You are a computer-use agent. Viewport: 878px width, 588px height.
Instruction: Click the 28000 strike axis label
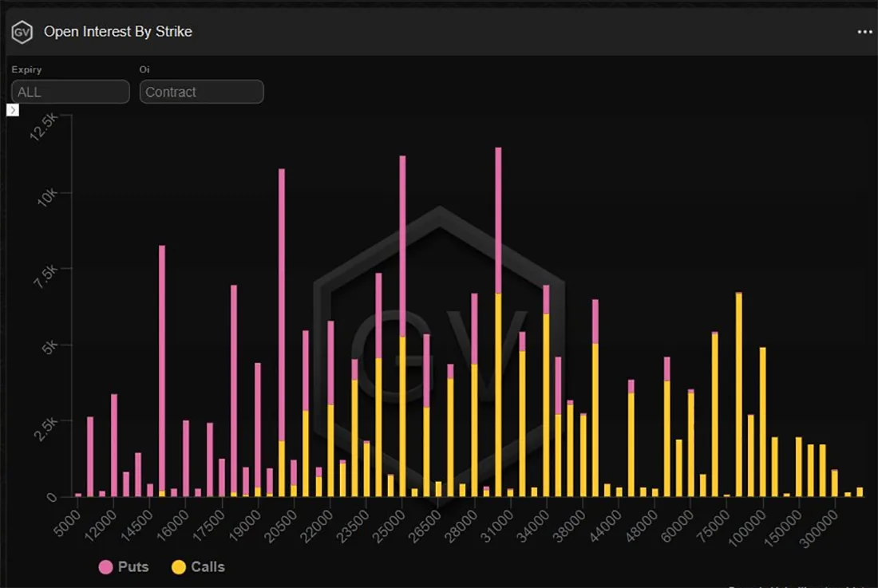(461, 527)
